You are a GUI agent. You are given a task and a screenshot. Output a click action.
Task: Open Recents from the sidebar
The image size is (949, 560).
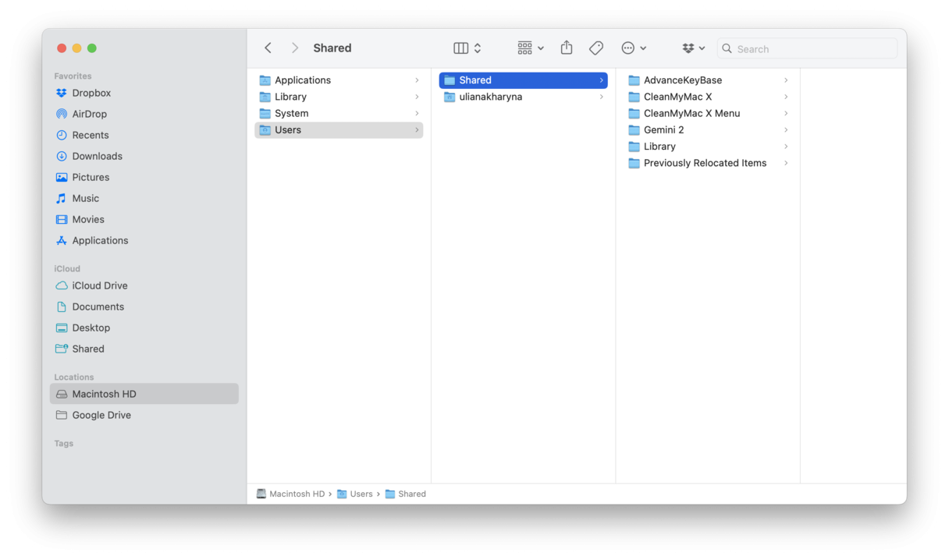click(x=91, y=134)
